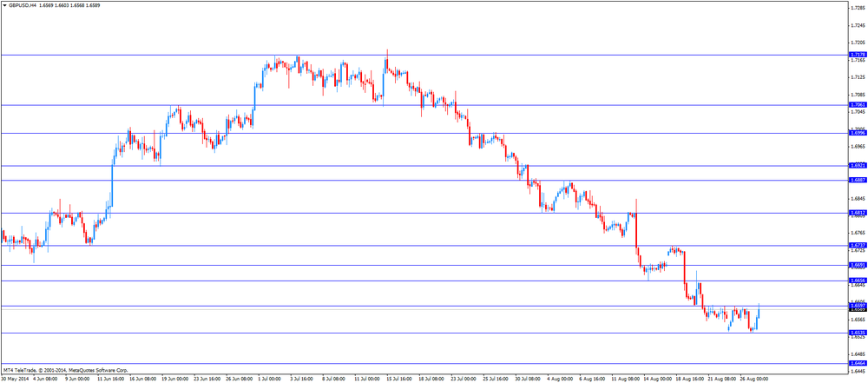
Task: Click the 4 Aug 00:00 time label
Action: click(560, 380)
